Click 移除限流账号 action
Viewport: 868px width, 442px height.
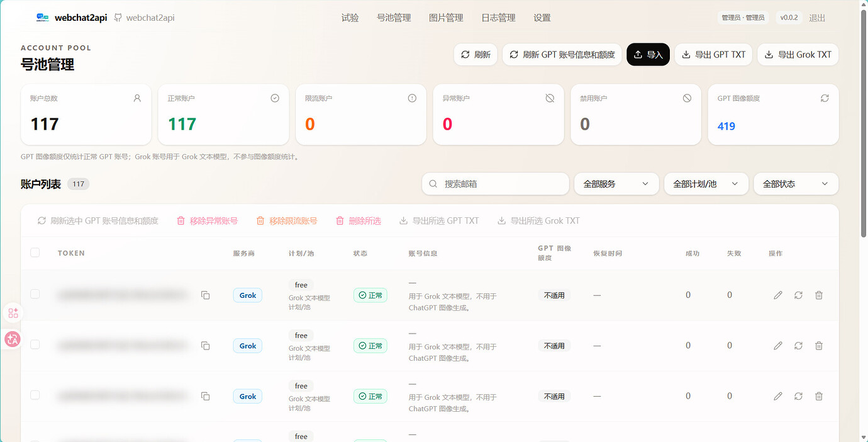pyautogui.click(x=287, y=221)
